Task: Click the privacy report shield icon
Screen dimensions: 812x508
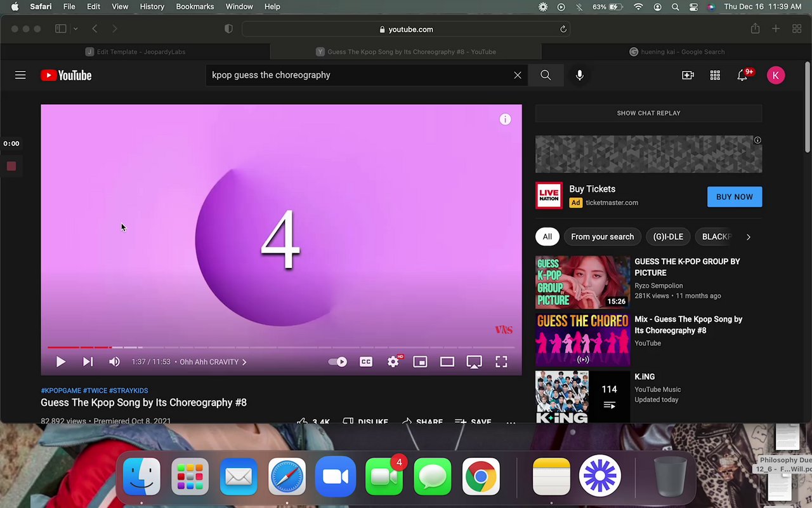Action: 229,29
